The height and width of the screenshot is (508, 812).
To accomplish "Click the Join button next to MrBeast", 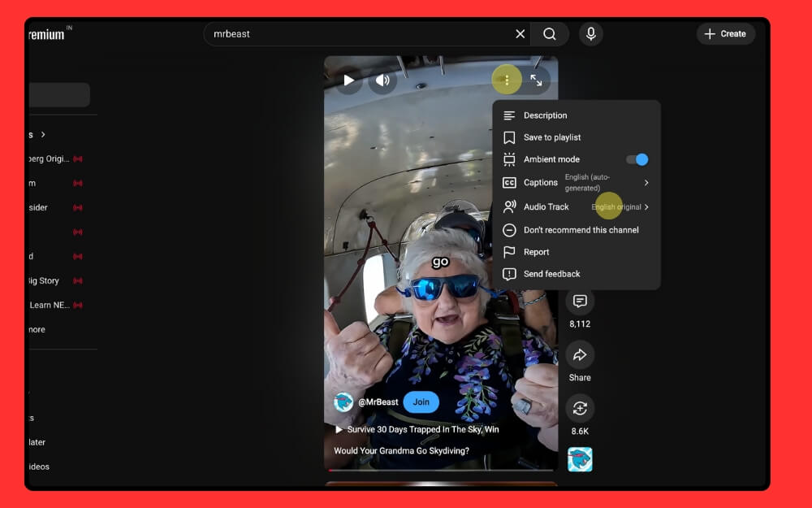I will pyautogui.click(x=421, y=402).
